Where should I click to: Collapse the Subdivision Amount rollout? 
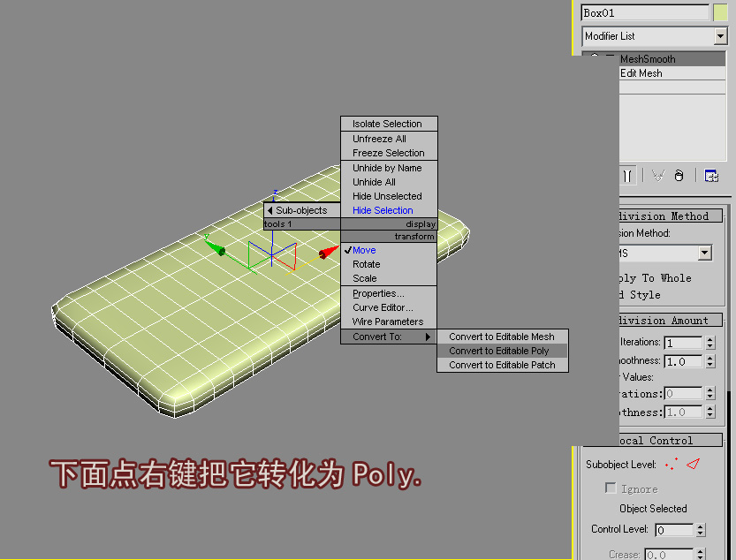pos(671,320)
